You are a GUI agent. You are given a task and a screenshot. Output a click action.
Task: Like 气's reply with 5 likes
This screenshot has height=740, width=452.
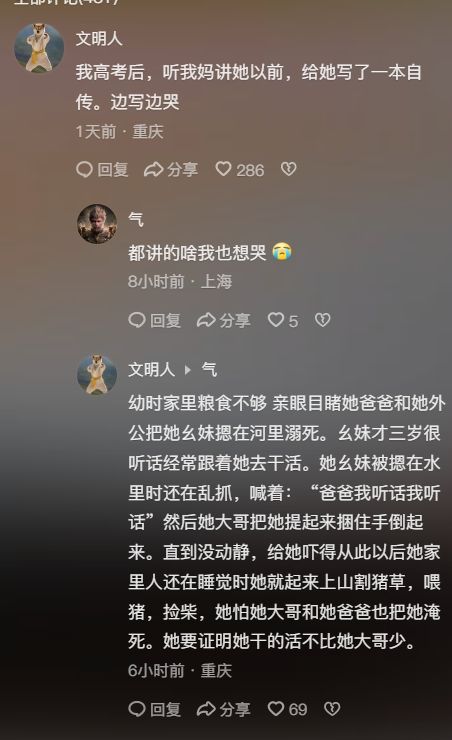click(x=283, y=320)
